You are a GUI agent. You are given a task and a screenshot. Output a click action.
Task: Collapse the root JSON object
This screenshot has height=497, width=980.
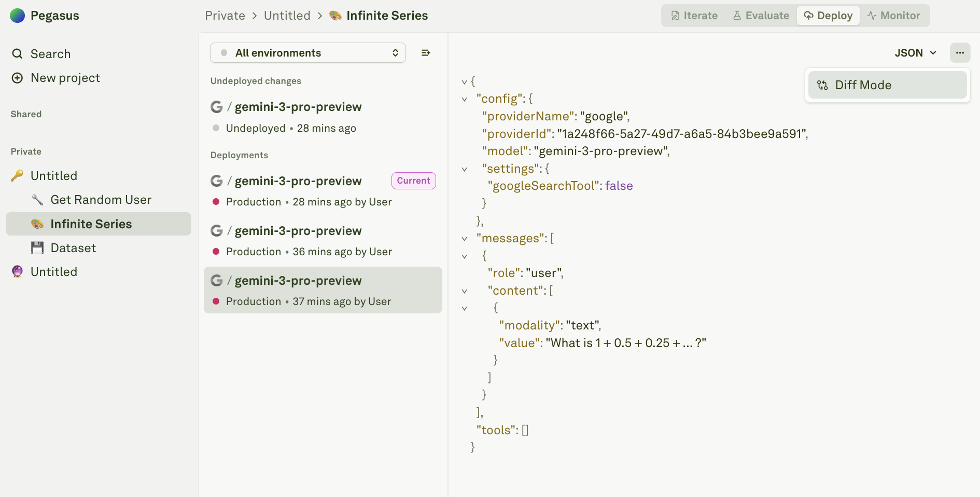coord(465,82)
